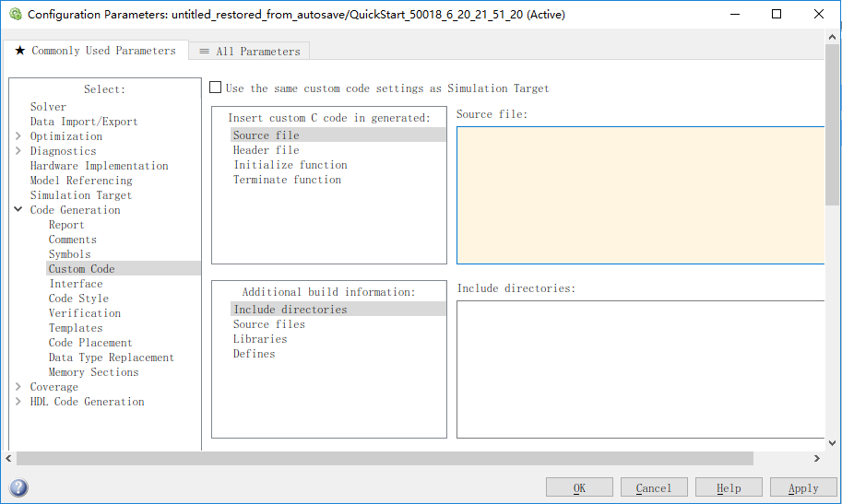This screenshot has height=504, width=842.
Task: Expand the Optimization tree node
Action: (18, 135)
